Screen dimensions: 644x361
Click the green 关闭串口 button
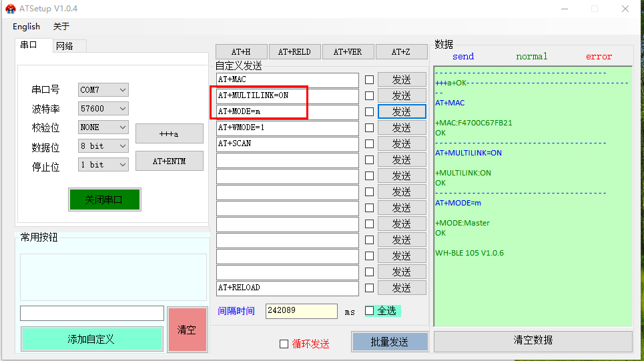(104, 200)
